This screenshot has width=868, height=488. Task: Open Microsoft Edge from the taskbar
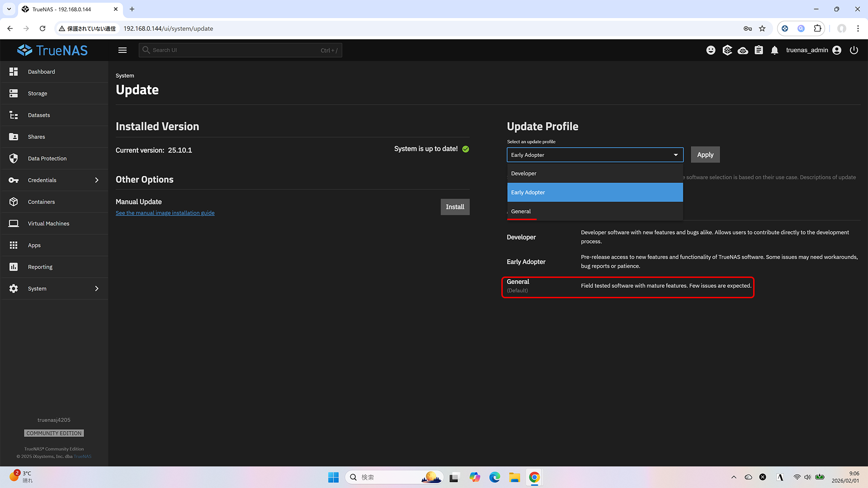click(495, 477)
